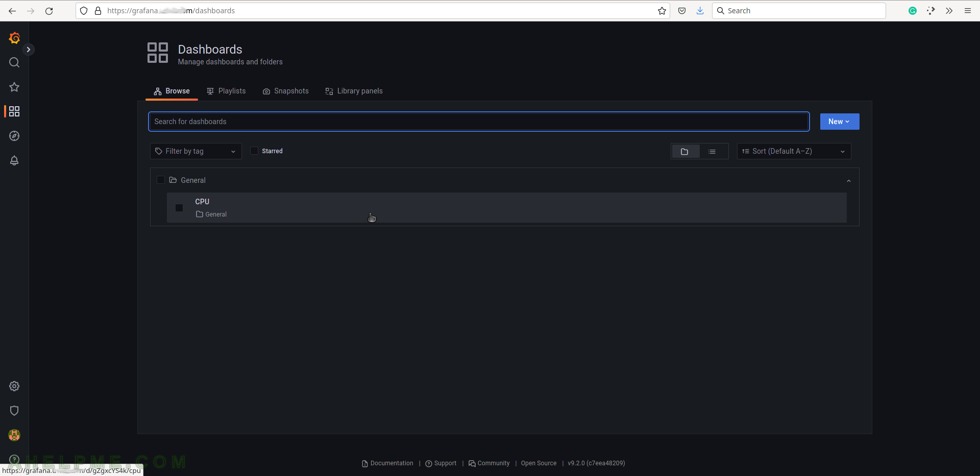Click the General folder tag under CPU
Image resolution: width=980 pixels, height=476 pixels.
211,215
